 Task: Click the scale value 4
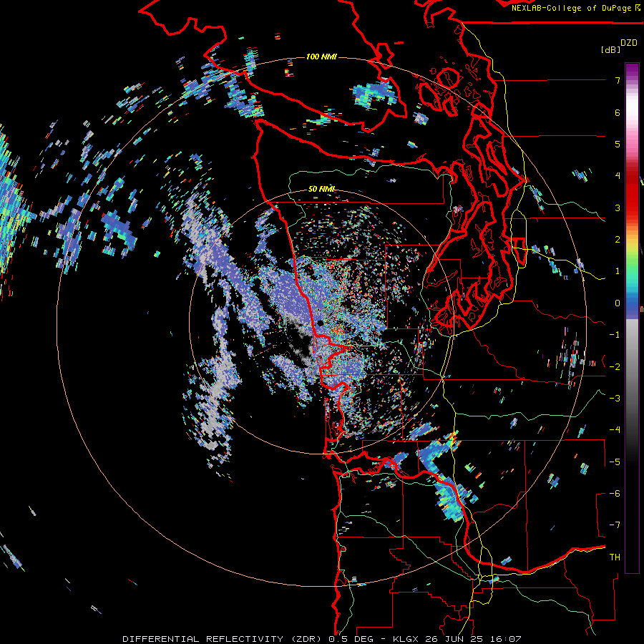pos(618,176)
